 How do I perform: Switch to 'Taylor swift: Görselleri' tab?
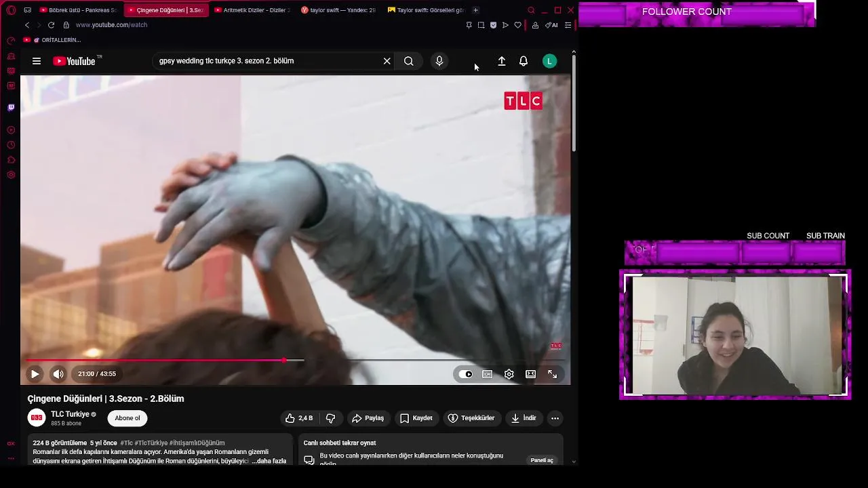[427, 10]
